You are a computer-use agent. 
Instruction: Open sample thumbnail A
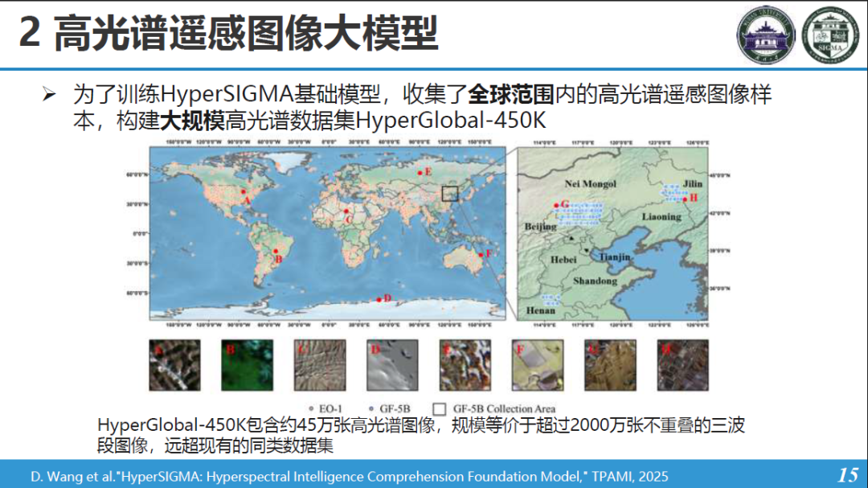[174, 365]
